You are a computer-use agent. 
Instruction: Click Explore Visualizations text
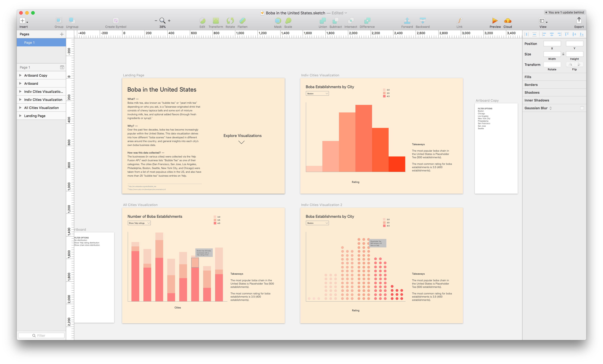pyautogui.click(x=242, y=136)
